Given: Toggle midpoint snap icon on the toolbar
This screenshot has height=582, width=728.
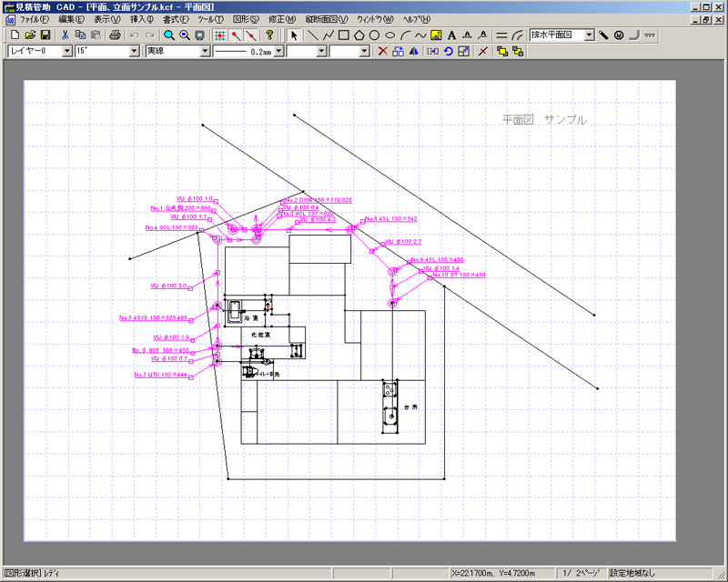Looking at the screenshot, I should (251, 35).
